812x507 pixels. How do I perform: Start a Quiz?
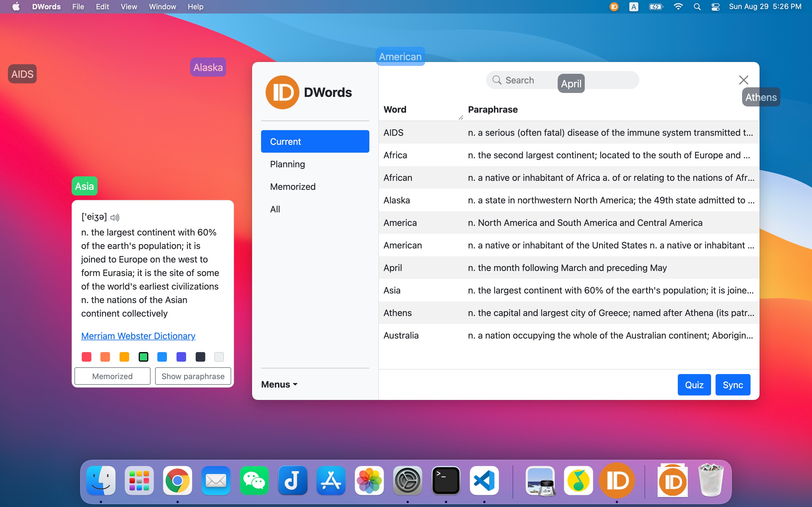pos(694,384)
